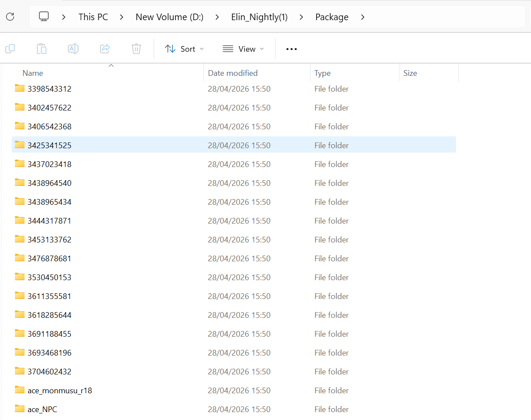Navigate to New Volume (D:) breadcrumb

click(170, 17)
